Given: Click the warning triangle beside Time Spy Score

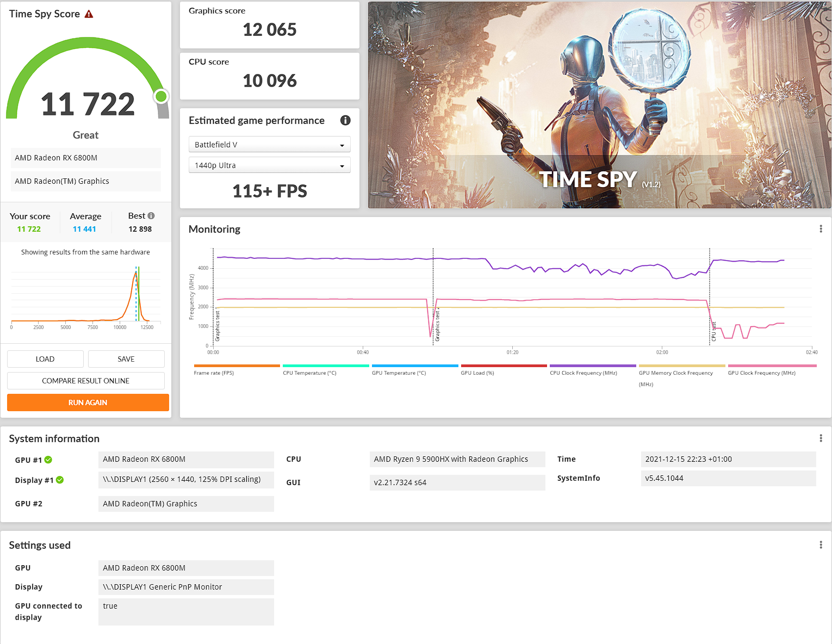Looking at the screenshot, I should pos(89,14).
